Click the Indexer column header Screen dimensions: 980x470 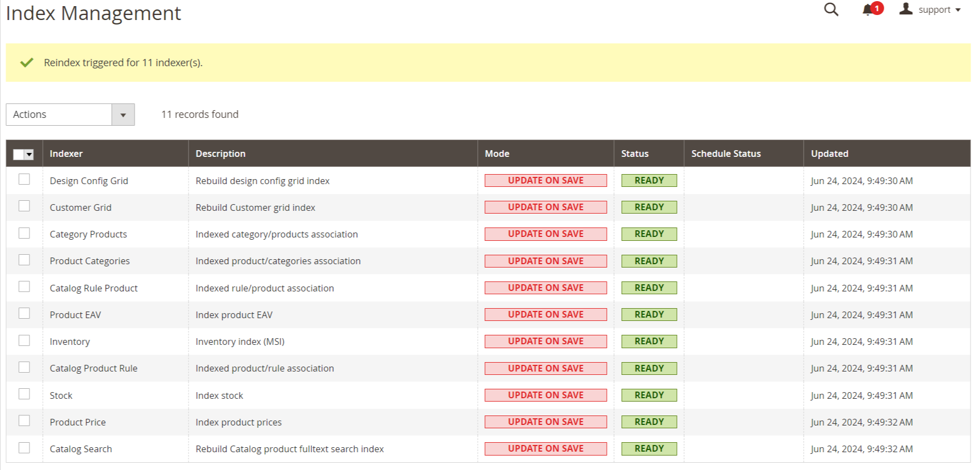(x=66, y=154)
